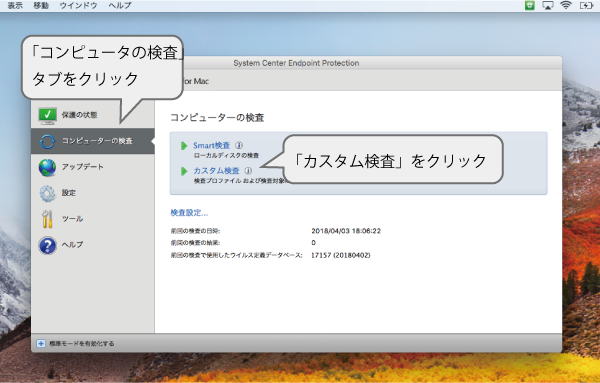Viewport: 600px width, 383px height.
Task: Click info icon next to カスタム検査
Action: tap(248, 171)
